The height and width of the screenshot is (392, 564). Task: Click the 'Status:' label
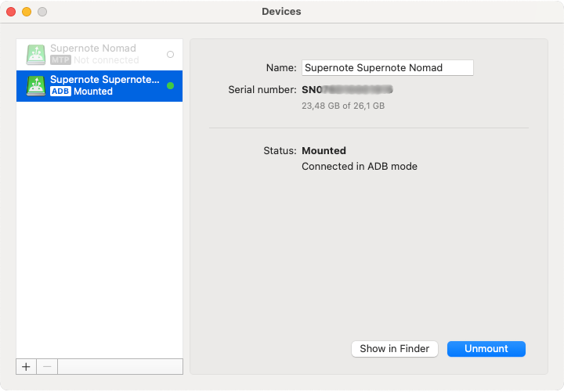coord(280,150)
